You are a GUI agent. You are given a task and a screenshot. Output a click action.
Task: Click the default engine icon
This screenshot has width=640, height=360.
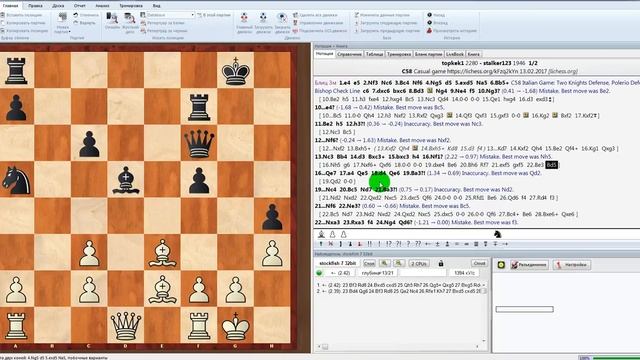point(244,18)
